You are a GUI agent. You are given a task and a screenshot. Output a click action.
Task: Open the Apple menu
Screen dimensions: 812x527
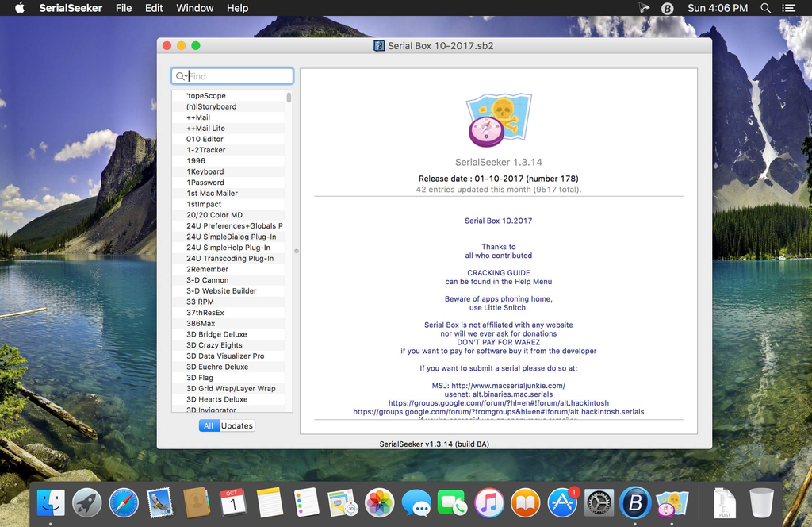tap(20, 8)
